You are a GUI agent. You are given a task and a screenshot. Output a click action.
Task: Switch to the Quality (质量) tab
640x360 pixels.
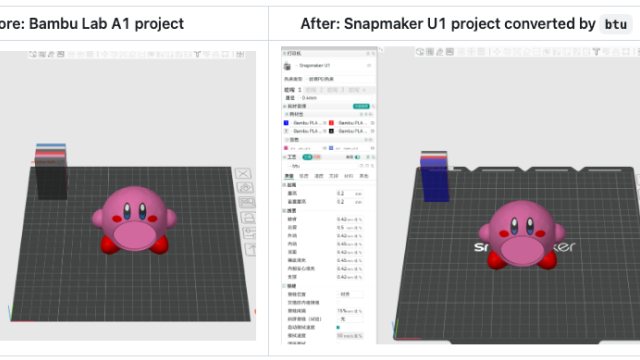click(x=289, y=176)
